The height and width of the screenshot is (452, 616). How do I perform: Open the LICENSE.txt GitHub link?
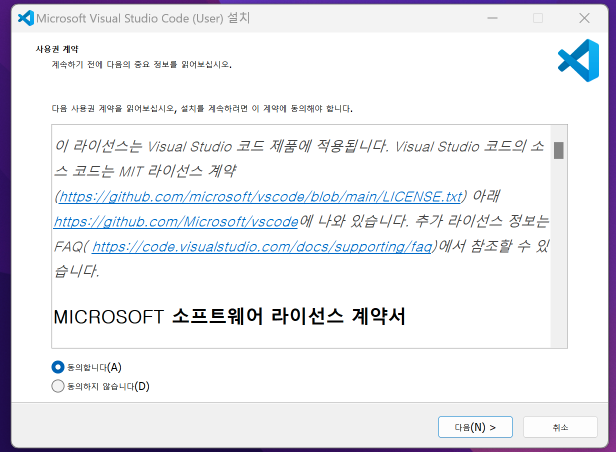[260, 196]
